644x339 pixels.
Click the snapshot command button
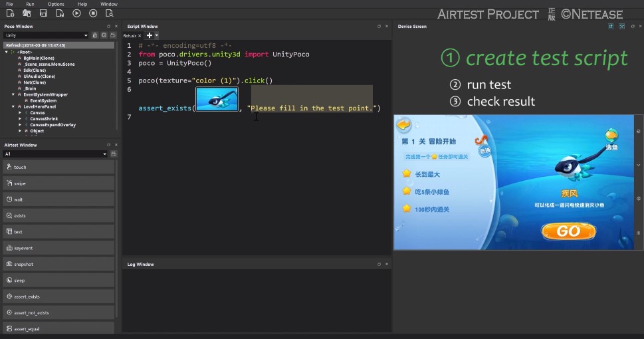point(58,264)
